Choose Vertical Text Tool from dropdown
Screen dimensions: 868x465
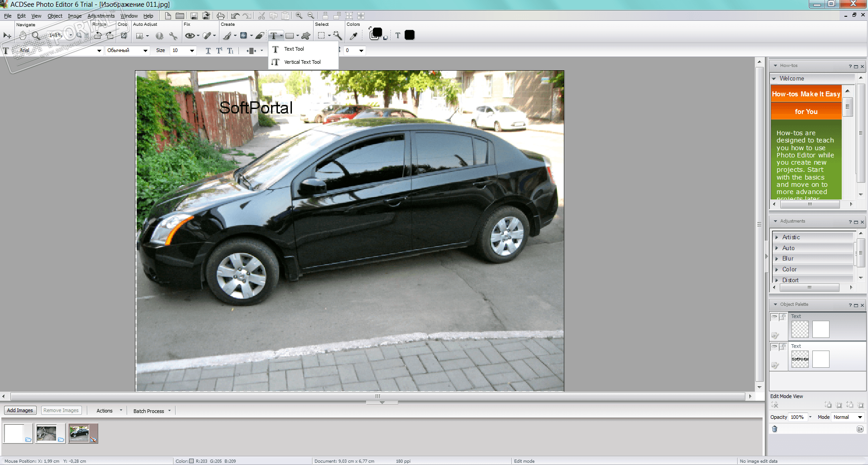303,62
